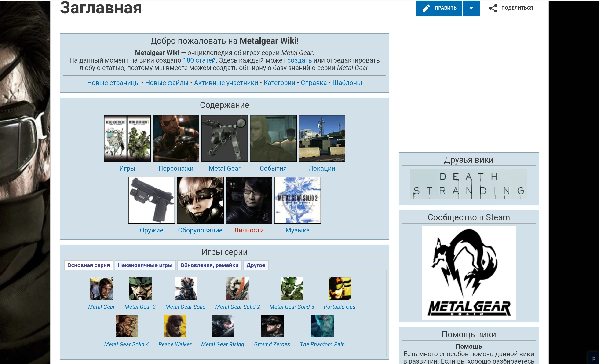
Task: Select the Обновления, ремейки tab
Action: 209,265
